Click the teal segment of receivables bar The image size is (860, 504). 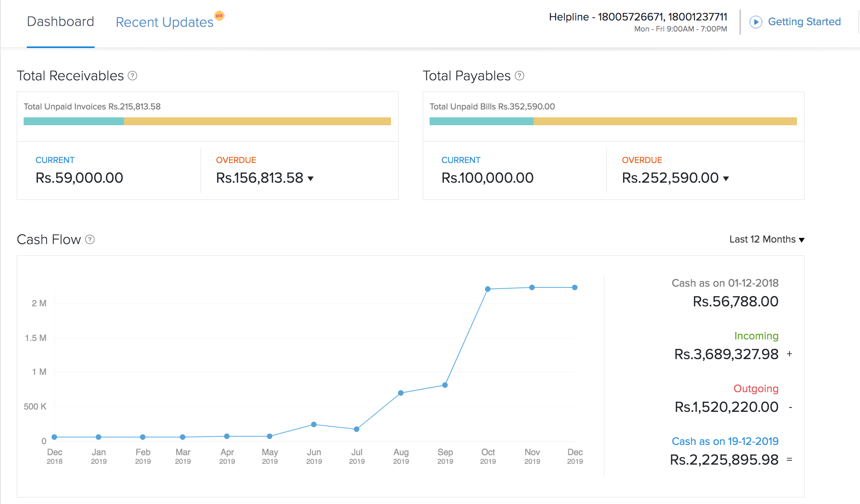74,121
